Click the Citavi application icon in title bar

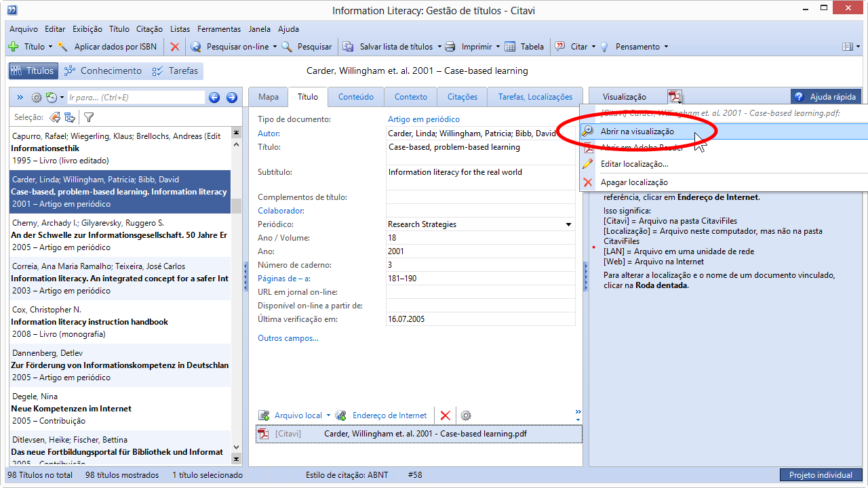coord(12,10)
